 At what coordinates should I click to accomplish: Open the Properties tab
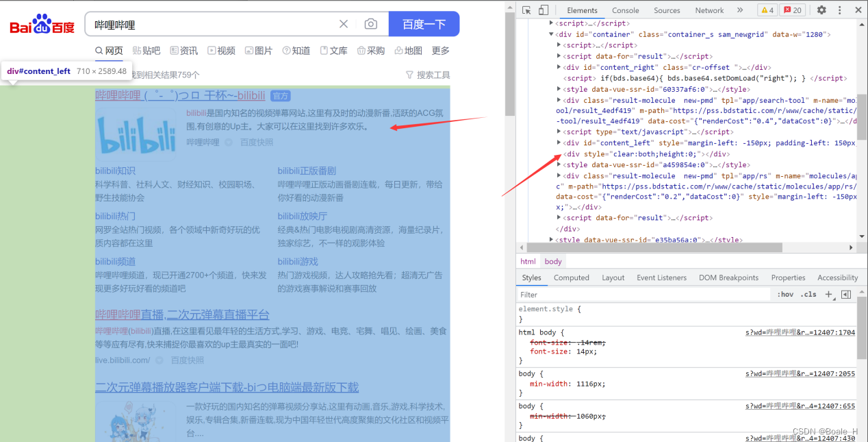pos(788,278)
